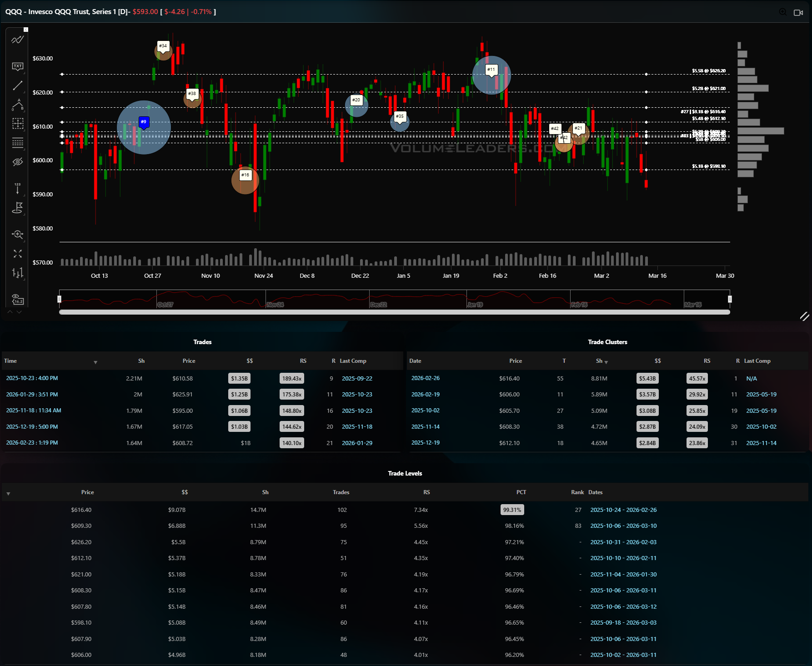Click the $1.25B badge in Trades
Screen dimensions: 812x666
239,395
